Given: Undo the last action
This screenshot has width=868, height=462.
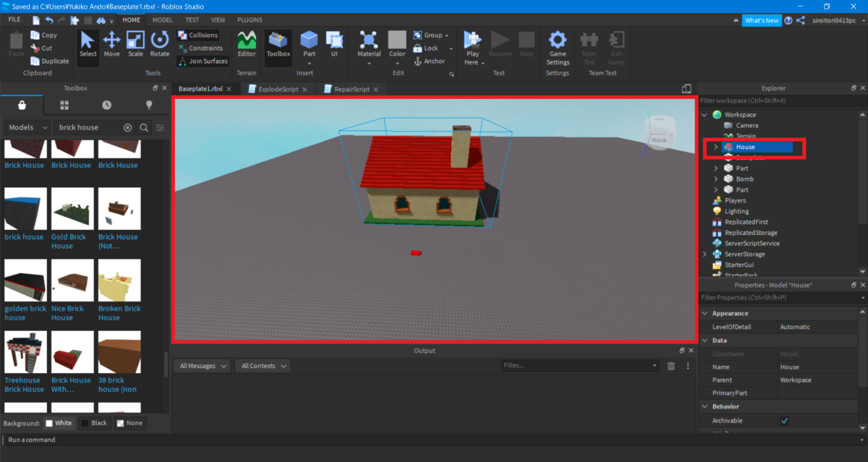Looking at the screenshot, I should [x=48, y=20].
